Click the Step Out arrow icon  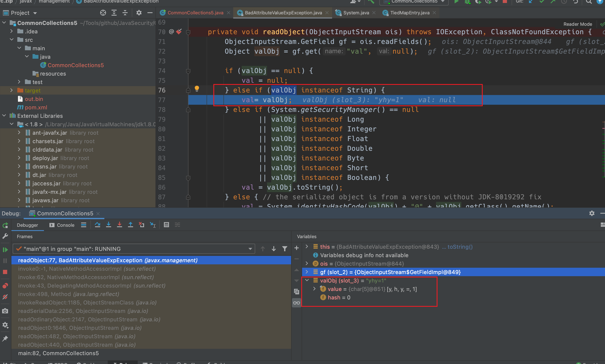(x=131, y=225)
